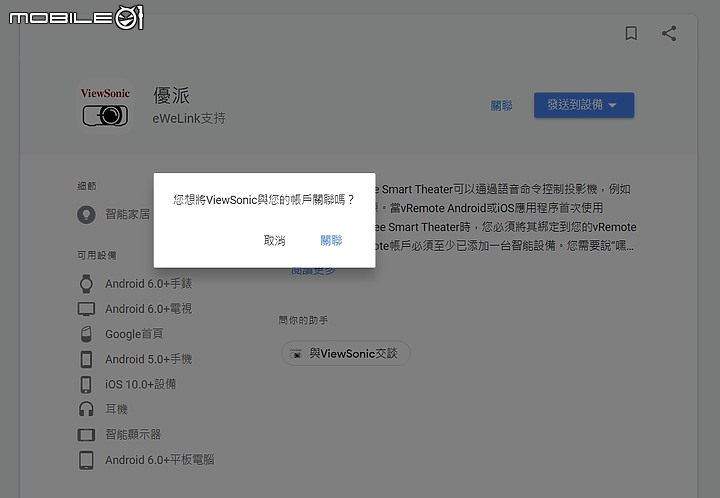Confirm linking with the dialog's 關聯 button
This screenshot has height=498, width=720.
pyautogui.click(x=331, y=240)
